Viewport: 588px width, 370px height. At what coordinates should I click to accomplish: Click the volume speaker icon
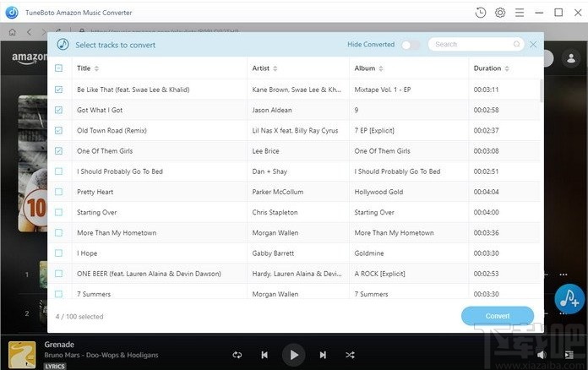[542, 355]
